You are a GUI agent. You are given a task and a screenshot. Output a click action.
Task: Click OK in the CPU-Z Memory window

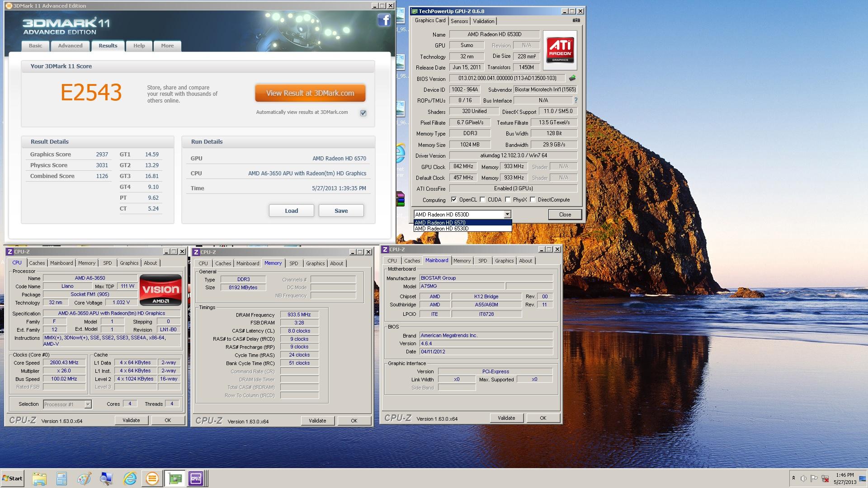354,421
